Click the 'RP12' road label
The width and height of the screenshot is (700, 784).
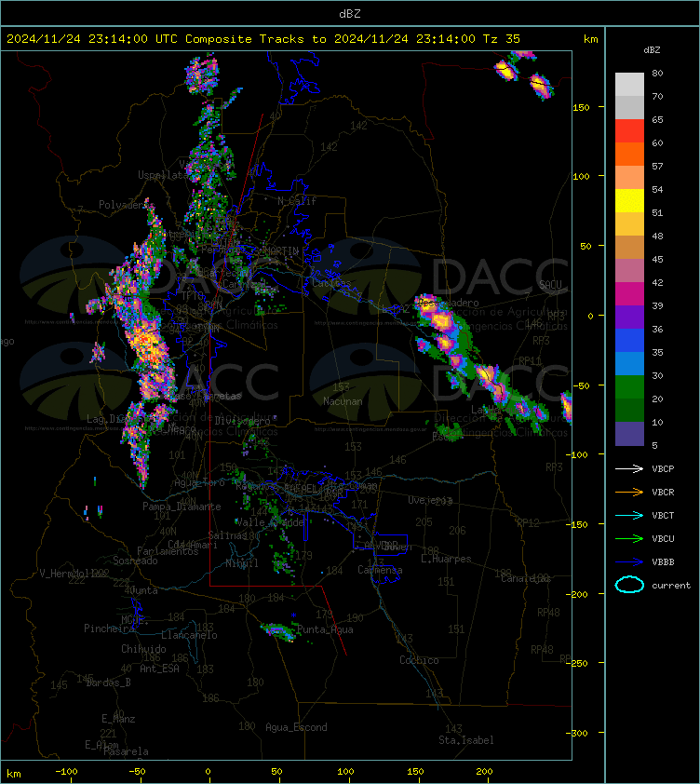[528, 523]
